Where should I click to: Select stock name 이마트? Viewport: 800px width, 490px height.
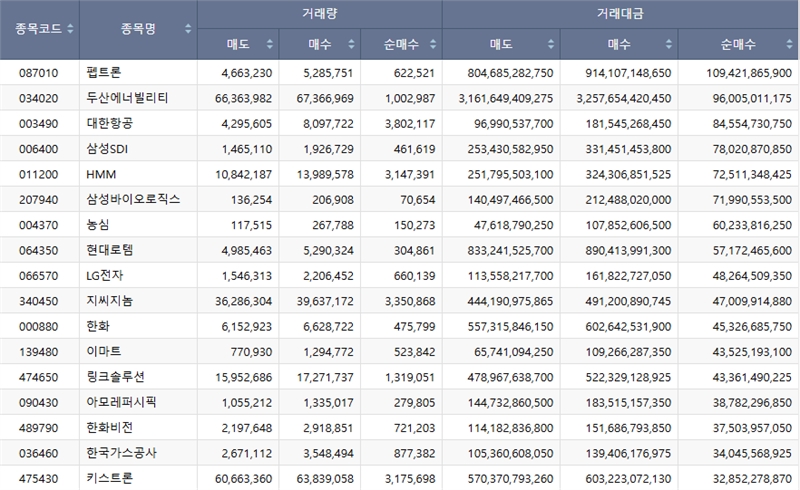coord(104,352)
